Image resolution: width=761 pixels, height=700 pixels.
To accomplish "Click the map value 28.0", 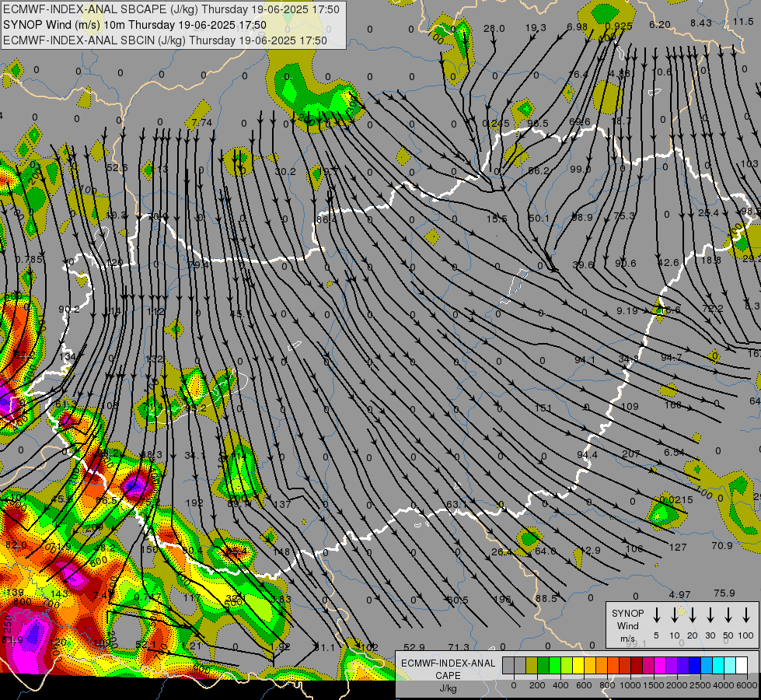I will coord(494,29).
